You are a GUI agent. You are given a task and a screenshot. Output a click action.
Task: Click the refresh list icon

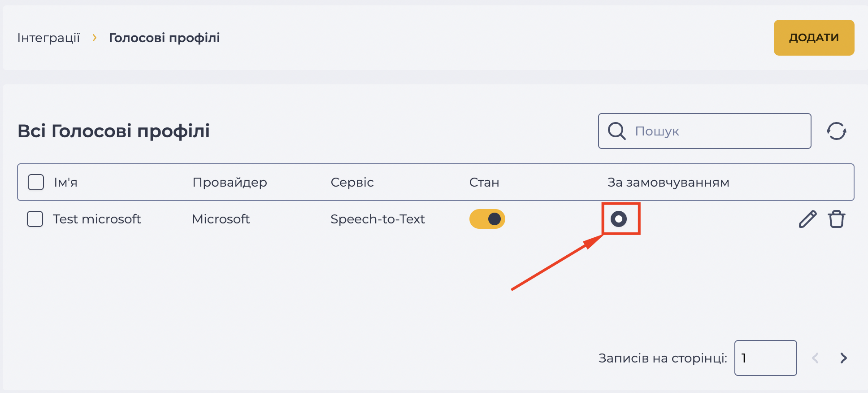[x=836, y=131]
